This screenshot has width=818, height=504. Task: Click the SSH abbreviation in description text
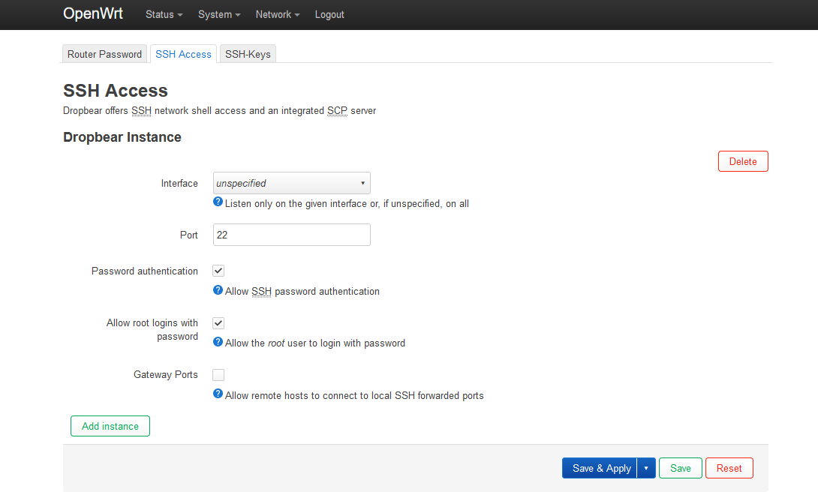click(x=141, y=110)
